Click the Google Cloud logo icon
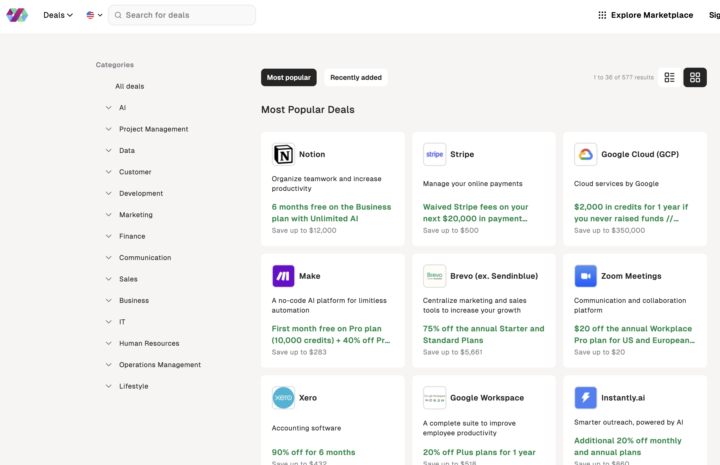Viewport: 720px width, 465px height. pyautogui.click(x=585, y=154)
